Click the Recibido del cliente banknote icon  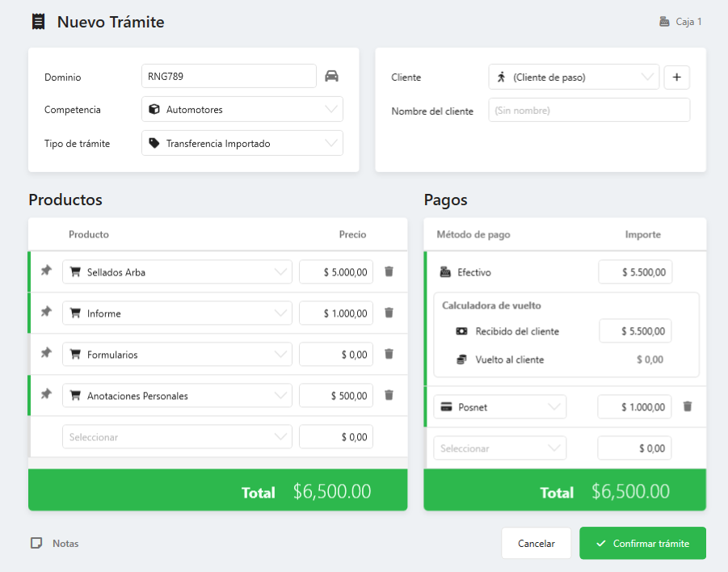pos(461,331)
